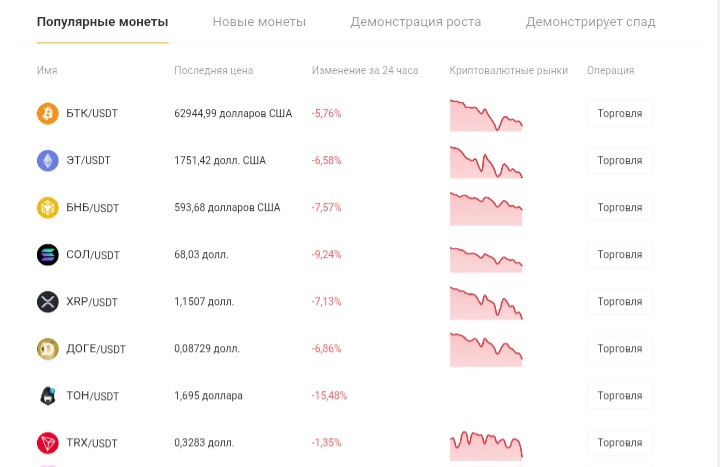The width and height of the screenshot is (720, 467).
Task: Select the Демонстрирует спад tab
Action: pyautogui.click(x=591, y=22)
